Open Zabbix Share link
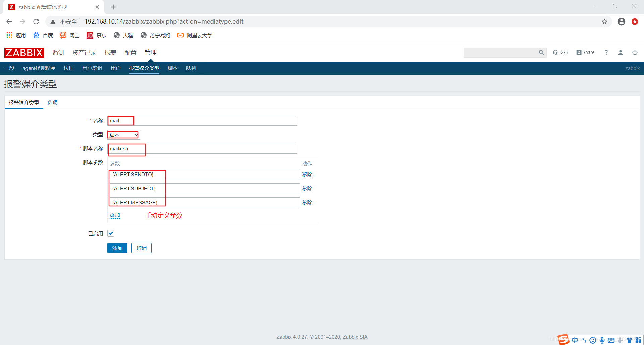This screenshot has width=644, height=345. pos(585,53)
